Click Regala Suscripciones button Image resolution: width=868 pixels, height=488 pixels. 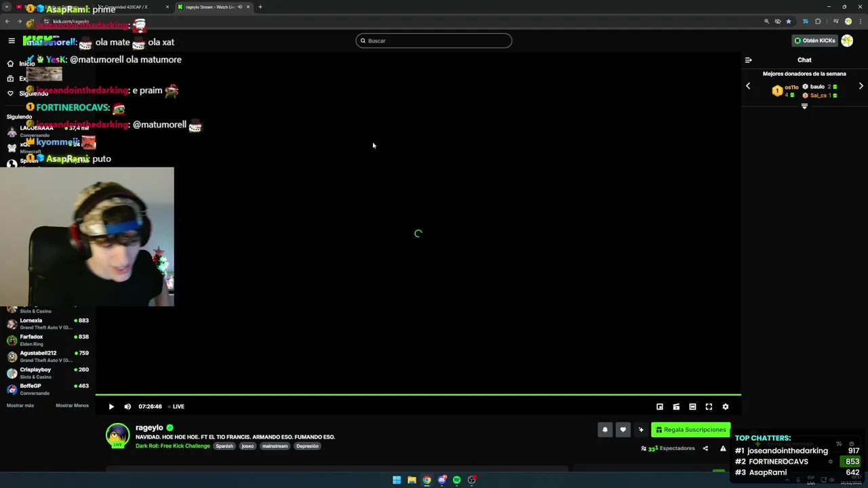click(x=690, y=430)
